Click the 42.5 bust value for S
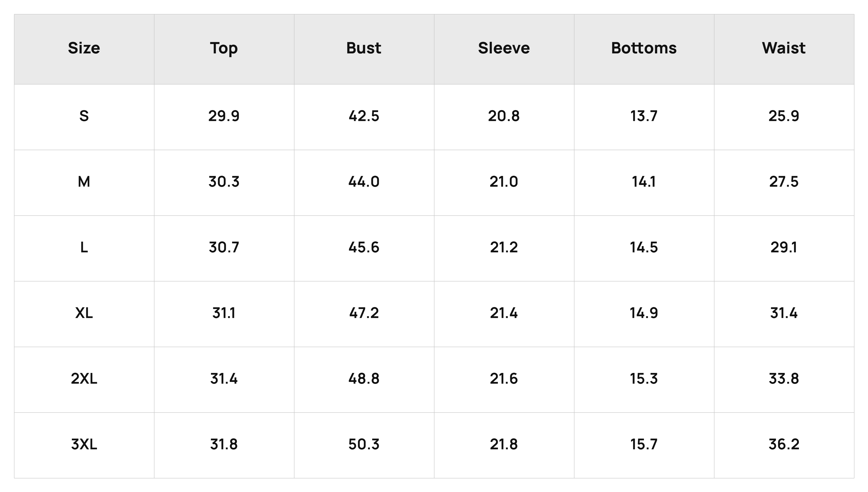 point(364,116)
